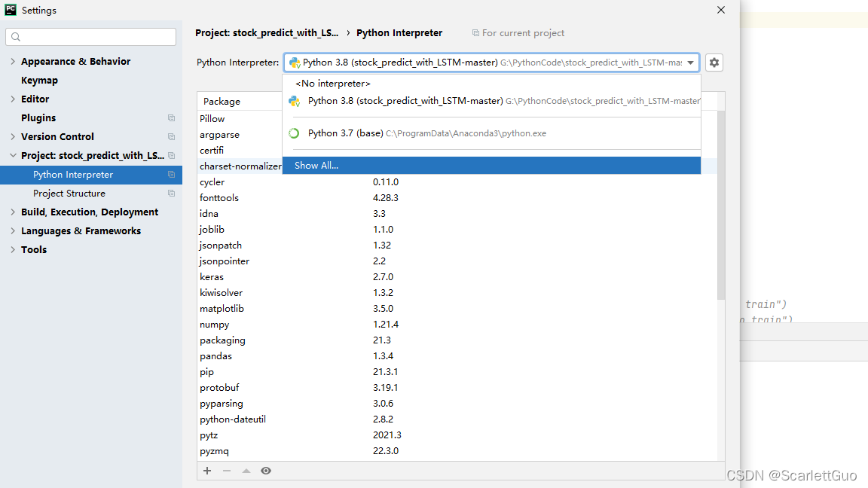The image size is (868, 488).
Task: Select the pytz package row
Action: tap(457, 435)
